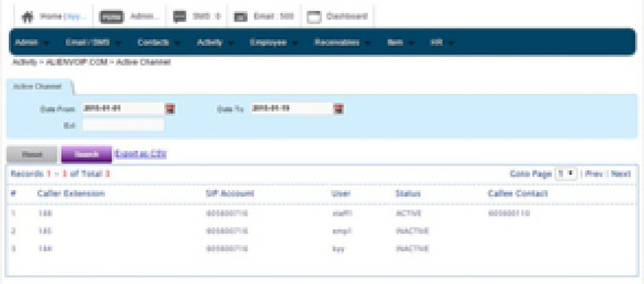Click the Dashboard window icon
Viewport: 644px width, 284px height.
314,17
